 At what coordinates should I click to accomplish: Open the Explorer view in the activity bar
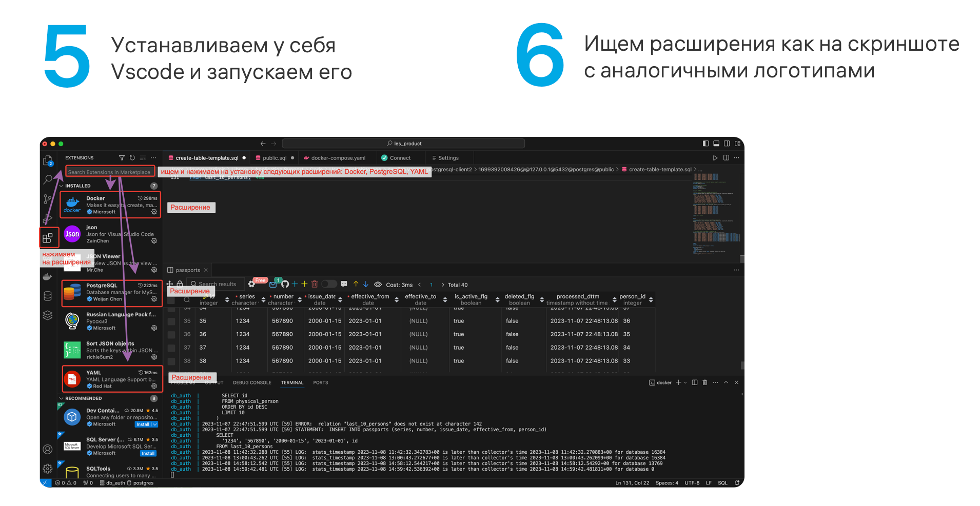[x=48, y=161]
